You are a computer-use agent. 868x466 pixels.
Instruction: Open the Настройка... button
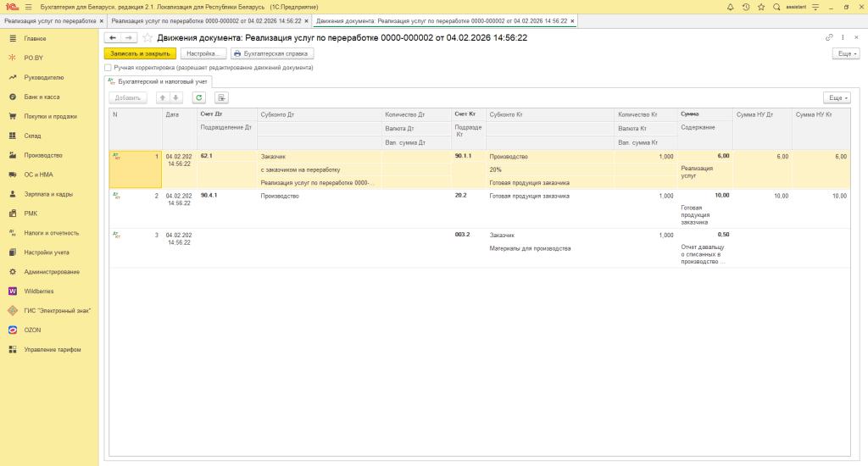point(202,53)
